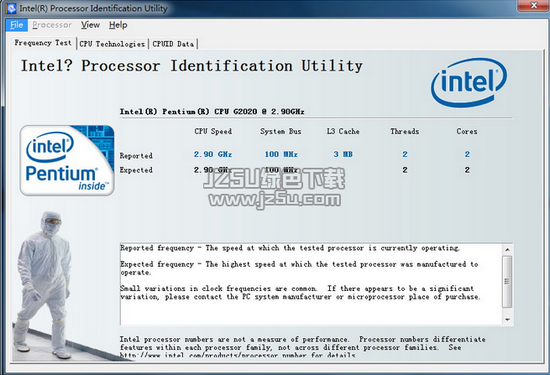Viewport: 550px width, 375px height.
Task: Click the 'Reported' row label
Action: point(136,155)
